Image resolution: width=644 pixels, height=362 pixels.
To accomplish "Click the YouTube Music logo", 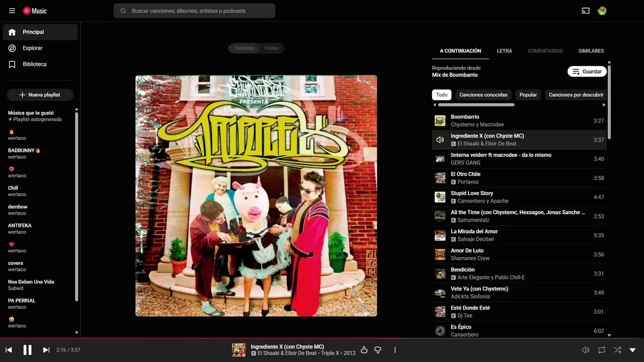I will click(x=35, y=11).
